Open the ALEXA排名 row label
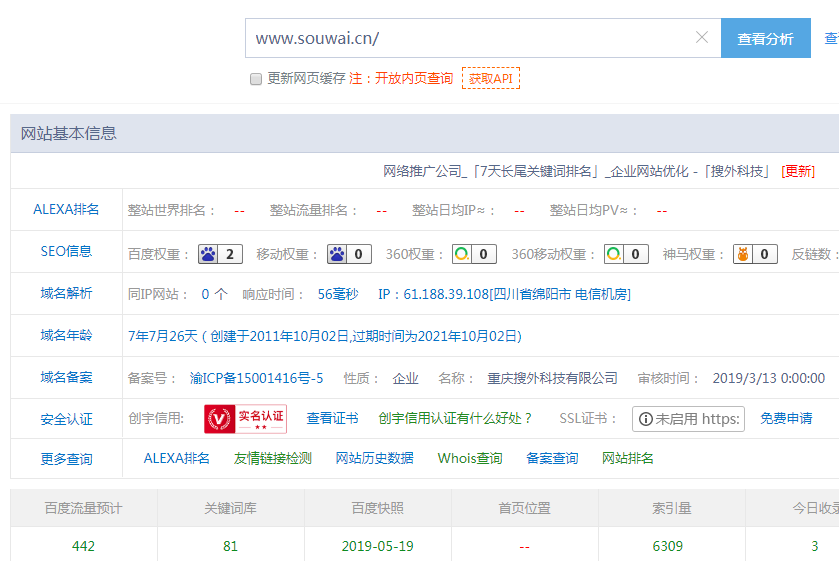The height and width of the screenshot is (561, 839). (66, 209)
